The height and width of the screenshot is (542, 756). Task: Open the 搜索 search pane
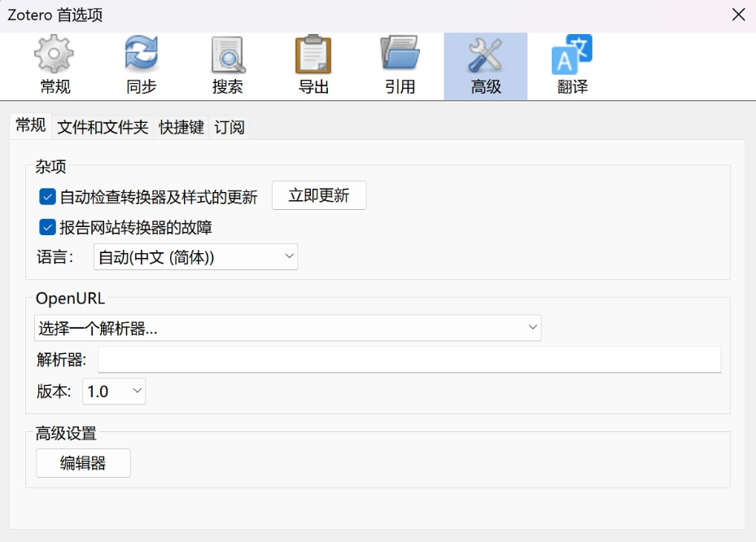pos(227,66)
